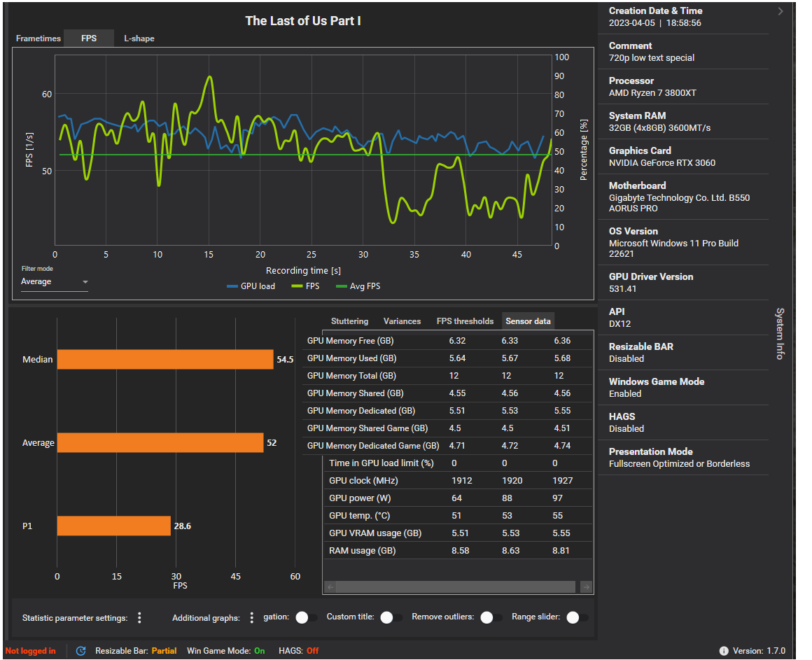Toggle the Remove outliers switch

pos(491,617)
